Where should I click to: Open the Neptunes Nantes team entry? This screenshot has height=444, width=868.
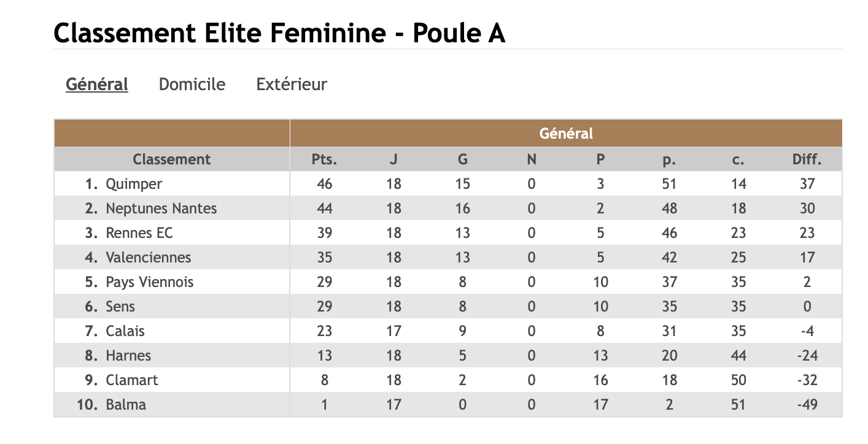pyautogui.click(x=161, y=209)
